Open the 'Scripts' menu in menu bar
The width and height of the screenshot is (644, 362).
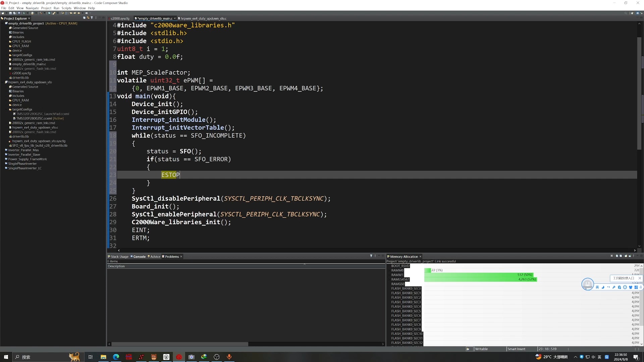point(66,8)
